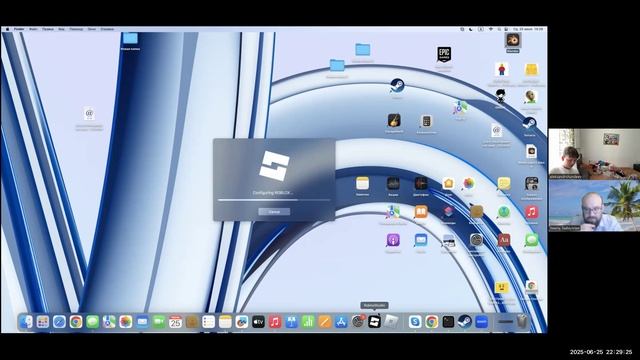This screenshot has width=640, height=360.
Task: Open Steam from the Dock
Action: 464,322
